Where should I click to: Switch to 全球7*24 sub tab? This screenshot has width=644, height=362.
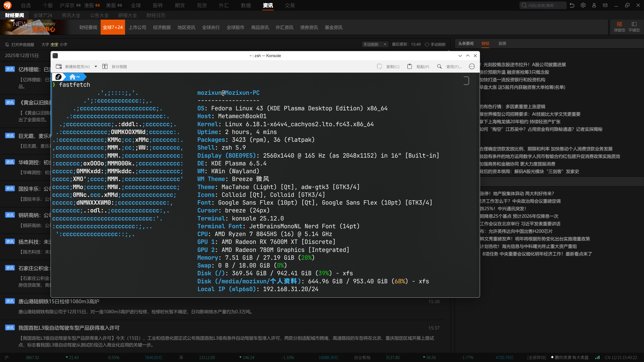(x=43, y=15)
